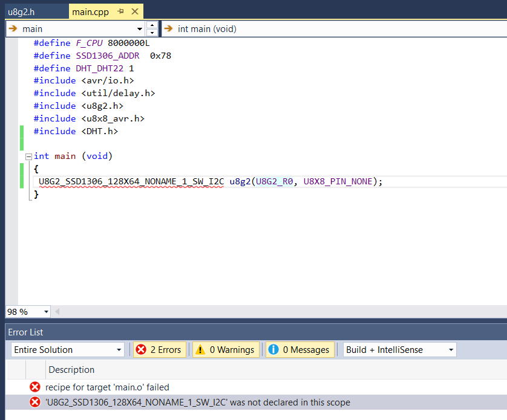Click the arrow icon beside the 'main' scope box
Screen dimensions: 507x420
13,28
